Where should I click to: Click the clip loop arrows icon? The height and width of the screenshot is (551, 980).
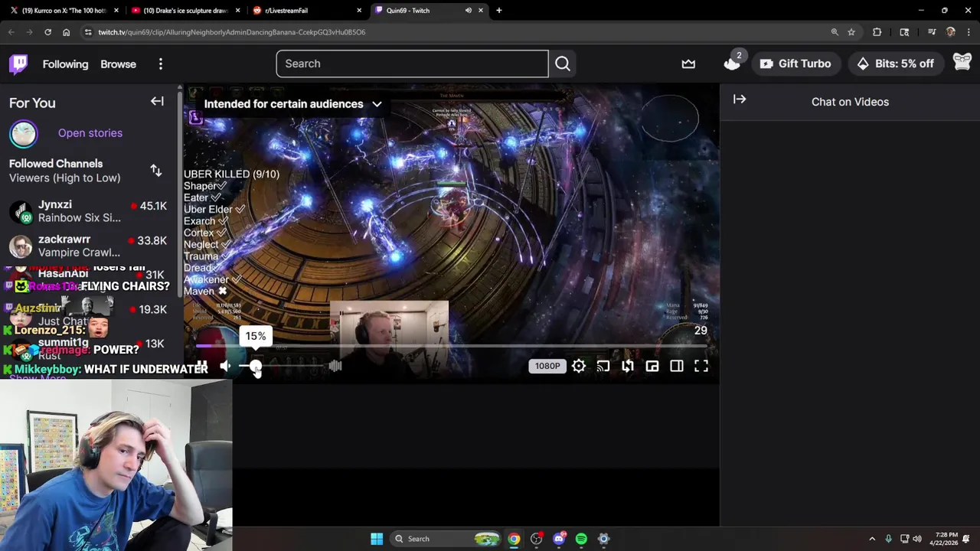pos(628,366)
